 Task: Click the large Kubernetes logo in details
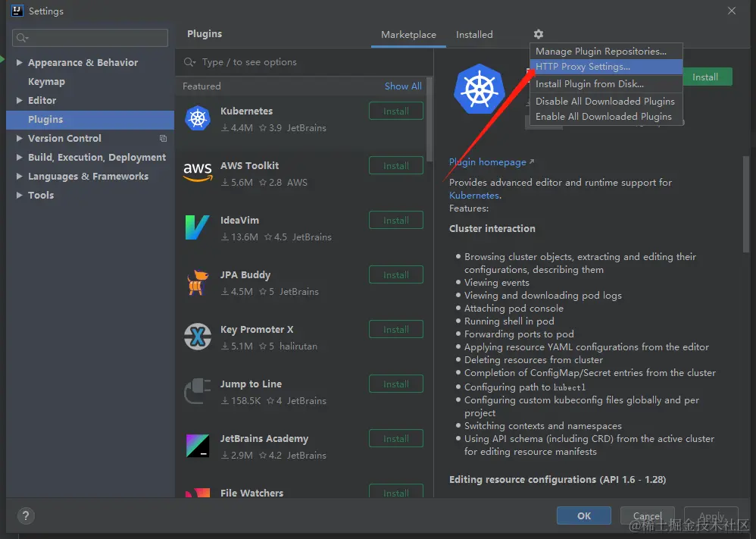pyautogui.click(x=480, y=89)
